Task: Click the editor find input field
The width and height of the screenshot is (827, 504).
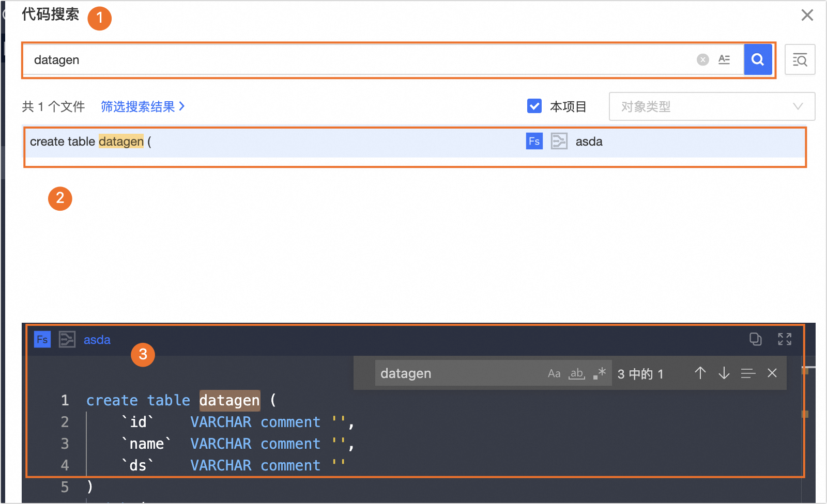Action: tap(460, 373)
